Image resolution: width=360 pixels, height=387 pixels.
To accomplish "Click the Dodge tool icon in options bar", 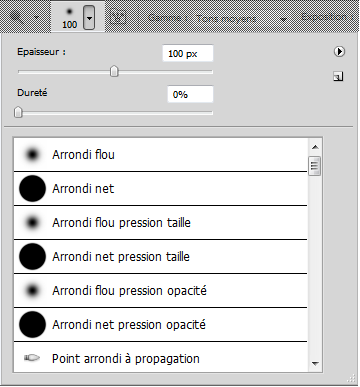I will click(17, 17).
